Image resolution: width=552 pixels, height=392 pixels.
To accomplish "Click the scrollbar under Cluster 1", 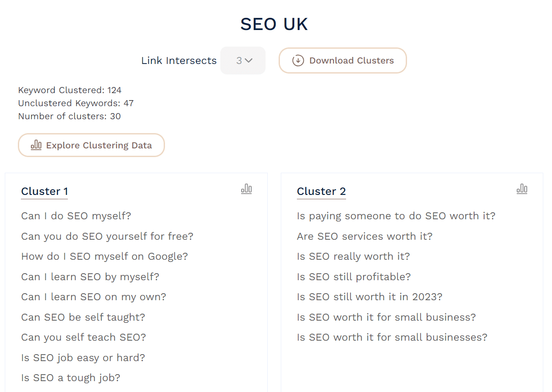I will click(x=136, y=390).
